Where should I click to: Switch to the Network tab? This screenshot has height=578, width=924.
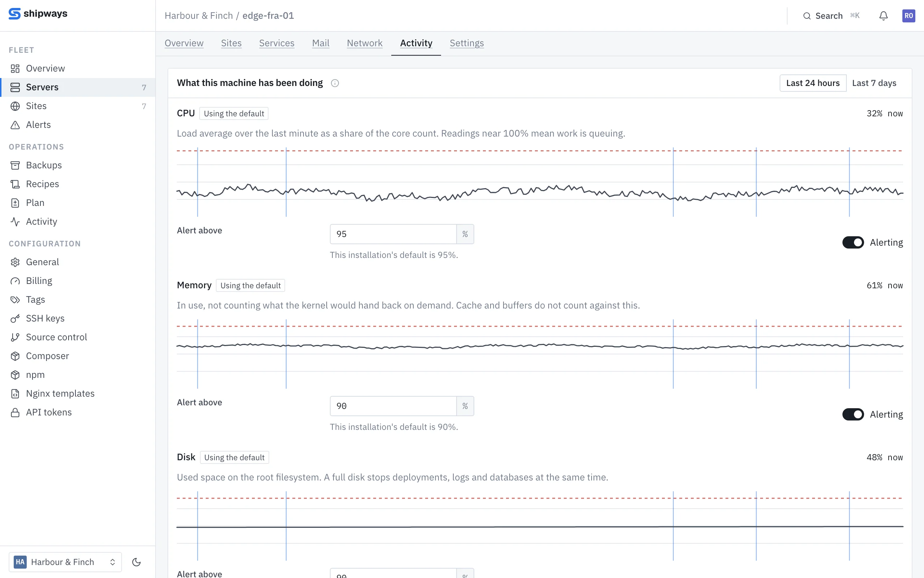[x=365, y=43]
